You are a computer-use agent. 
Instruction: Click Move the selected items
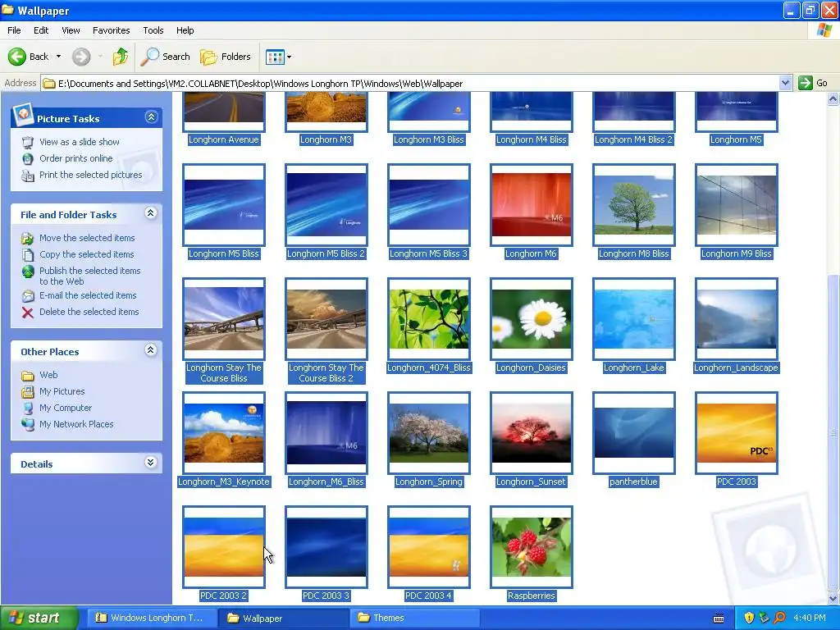pyautogui.click(x=87, y=238)
